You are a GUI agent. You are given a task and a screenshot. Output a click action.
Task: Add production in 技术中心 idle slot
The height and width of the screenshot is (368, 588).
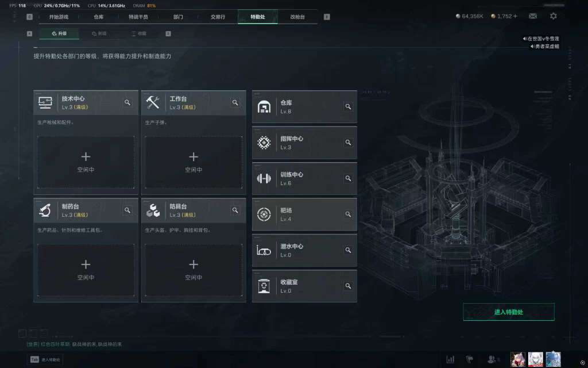pyautogui.click(x=86, y=162)
